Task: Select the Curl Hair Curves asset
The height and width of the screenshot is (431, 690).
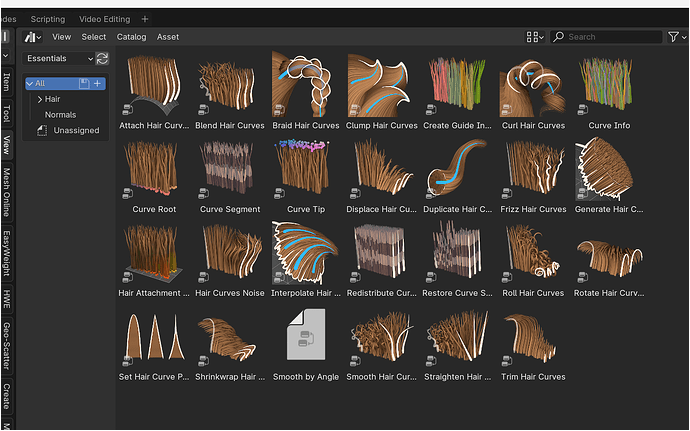Action: pyautogui.click(x=533, y=91)
